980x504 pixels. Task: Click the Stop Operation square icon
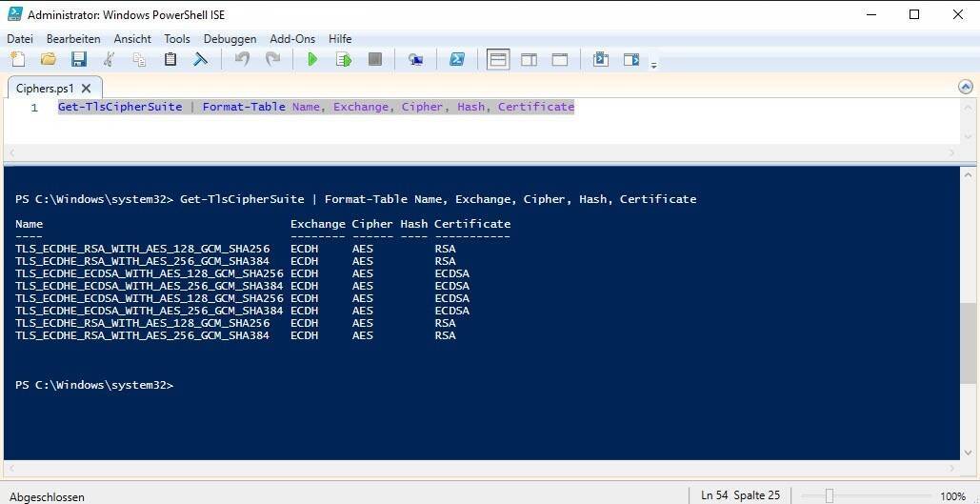[374, 59]
